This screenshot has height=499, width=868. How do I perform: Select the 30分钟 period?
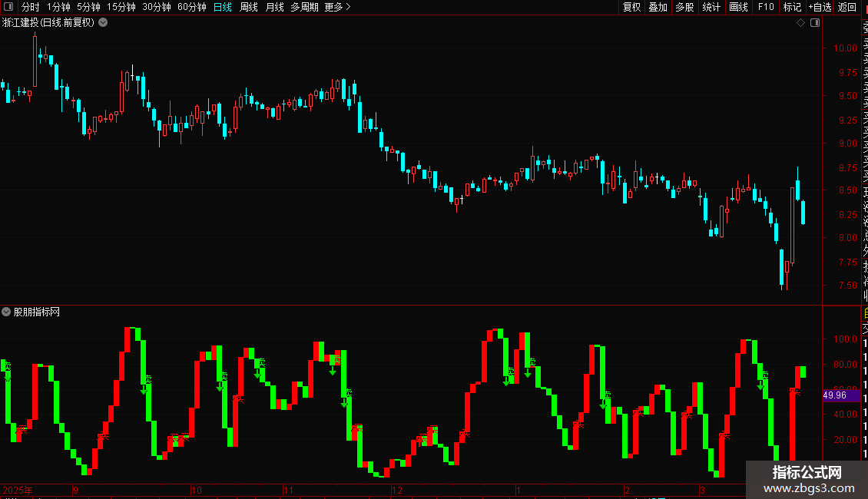157,7
